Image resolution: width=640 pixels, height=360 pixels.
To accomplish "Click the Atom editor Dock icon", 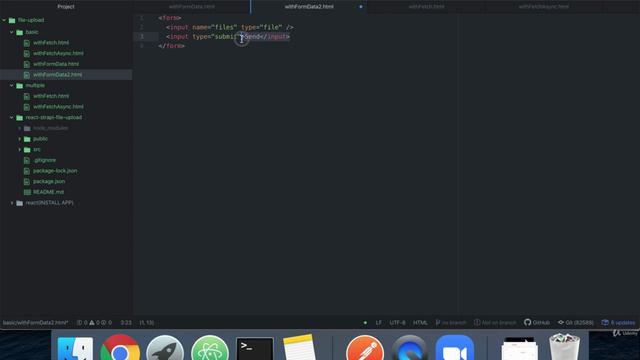I will coord(210,348).
